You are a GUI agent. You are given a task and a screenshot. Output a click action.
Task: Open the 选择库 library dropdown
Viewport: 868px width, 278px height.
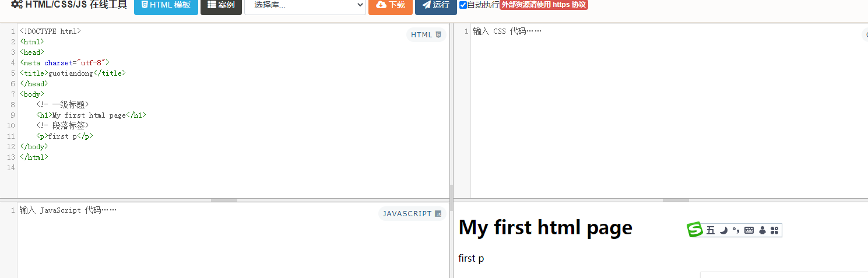tap(305, 5)
